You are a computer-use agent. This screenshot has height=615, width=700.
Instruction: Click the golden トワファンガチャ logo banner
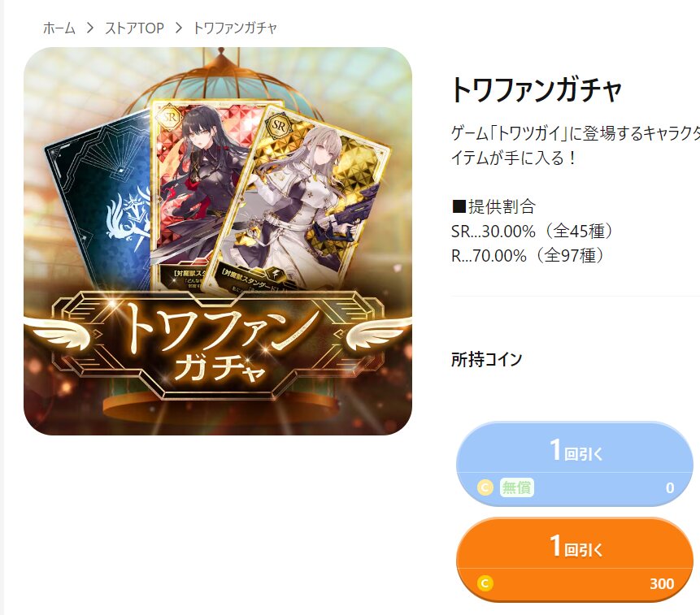click(218, 345)
